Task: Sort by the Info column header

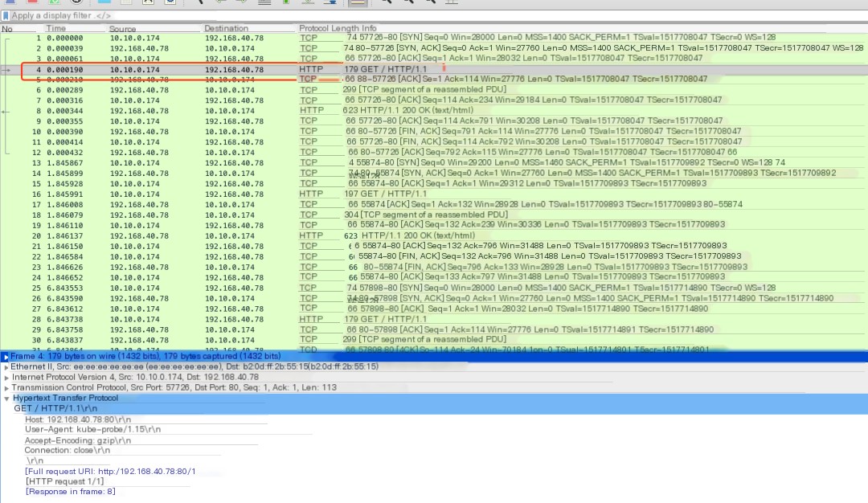Action: click(x=369, y=28)
